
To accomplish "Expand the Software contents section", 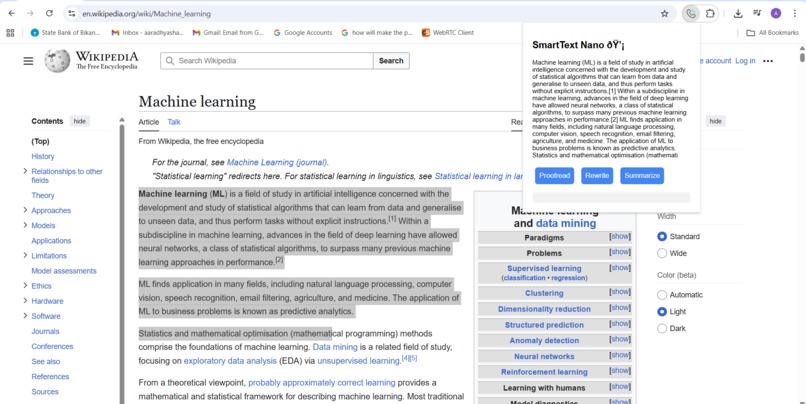I will 25,316.
